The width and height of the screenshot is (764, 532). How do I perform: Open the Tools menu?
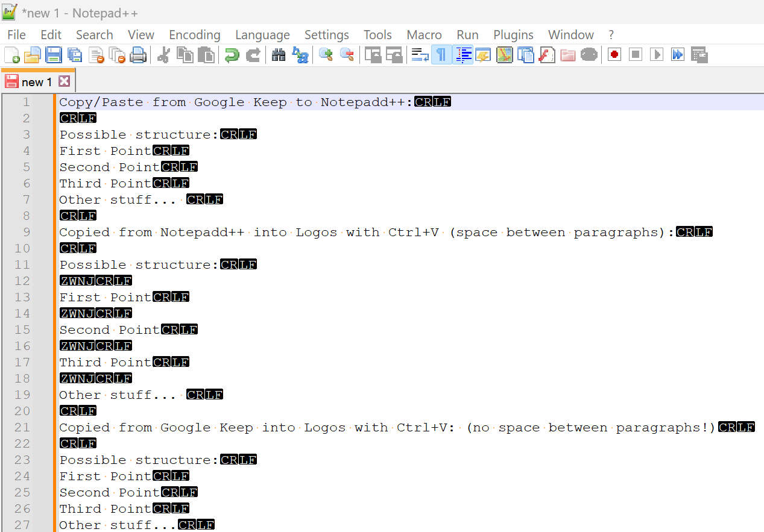click(377, 35)
